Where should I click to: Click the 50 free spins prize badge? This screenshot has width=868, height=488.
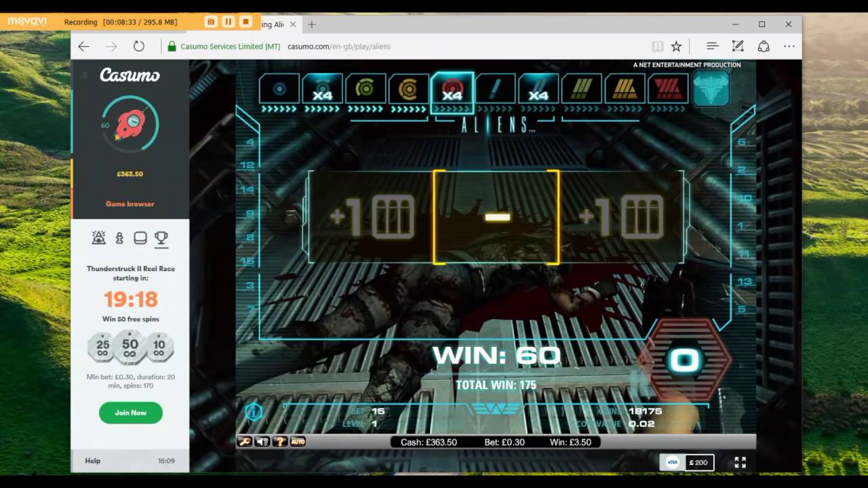(130, 347)
